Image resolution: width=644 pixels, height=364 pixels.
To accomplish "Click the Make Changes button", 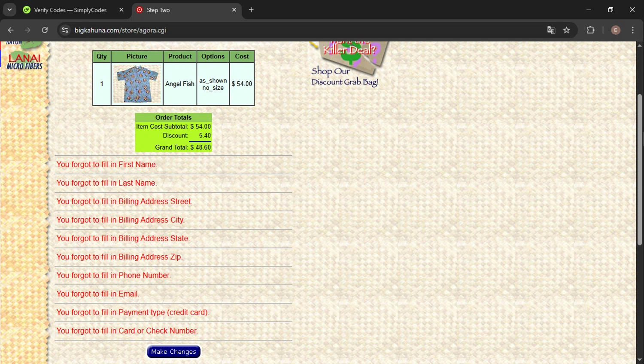I will 173,352.
